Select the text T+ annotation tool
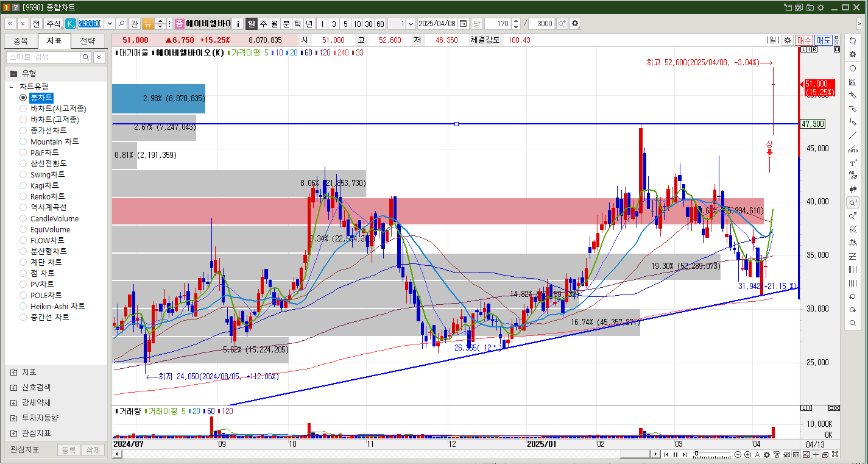 pyautogui.click(x=853, y=162)
